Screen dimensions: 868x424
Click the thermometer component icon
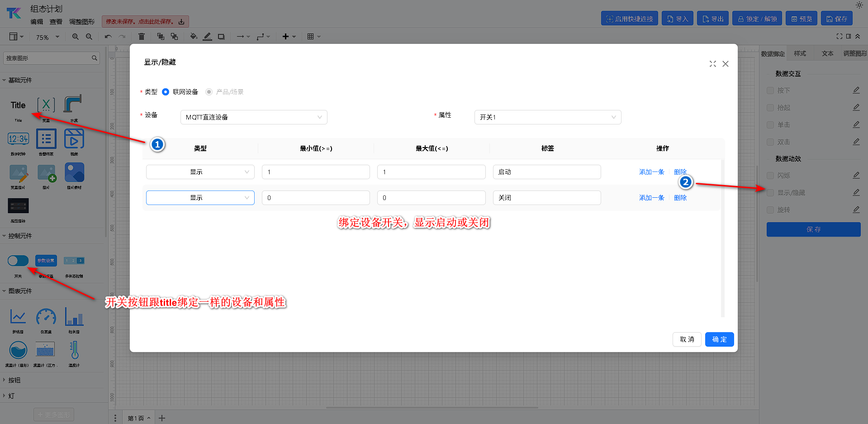(74, 350)
